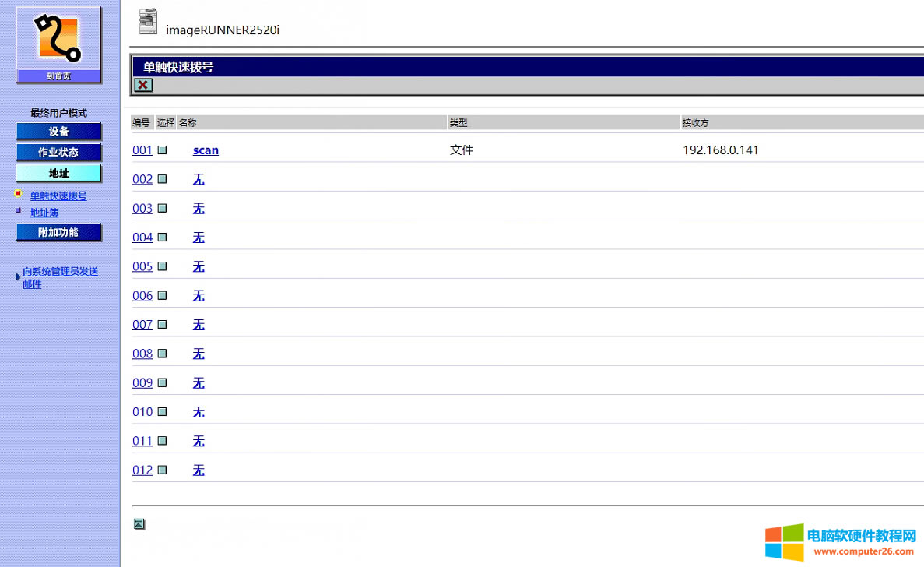The height and width of the screenshot is (567, 924).
Task: Click the imageRUNNER2520i device name text
Action: 223,30
